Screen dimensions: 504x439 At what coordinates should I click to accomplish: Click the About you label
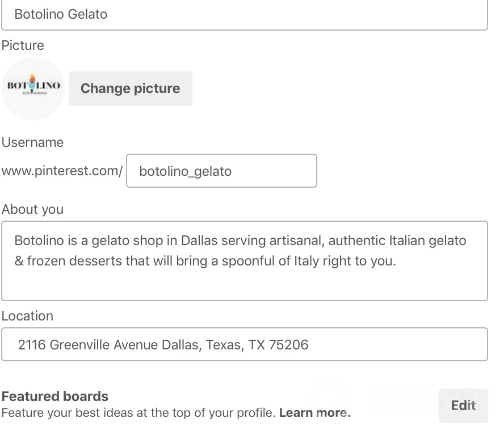coord(32,209)
